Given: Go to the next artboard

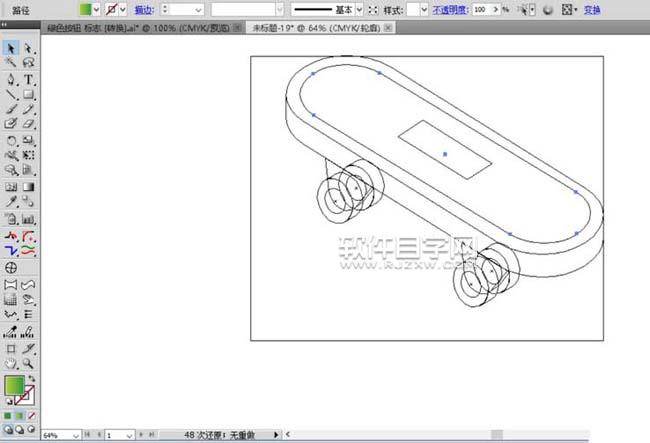Looking at the screenshot, I should point(141,434).
